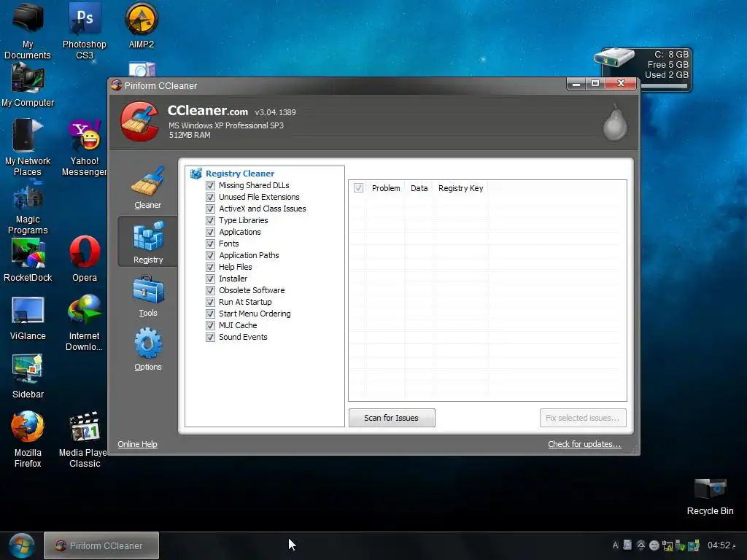The image size is (747, 560).
Task: Open My Network Places icon
Action: [x=28, y=147]
